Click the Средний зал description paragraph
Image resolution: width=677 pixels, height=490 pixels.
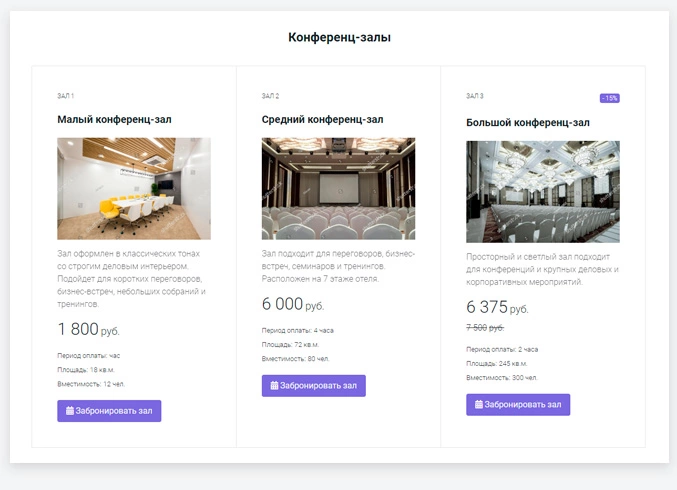coord(338,266)
